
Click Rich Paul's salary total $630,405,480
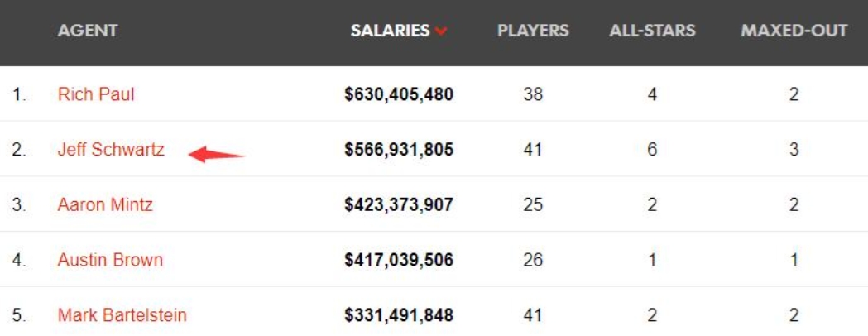(x=399, y=94)
